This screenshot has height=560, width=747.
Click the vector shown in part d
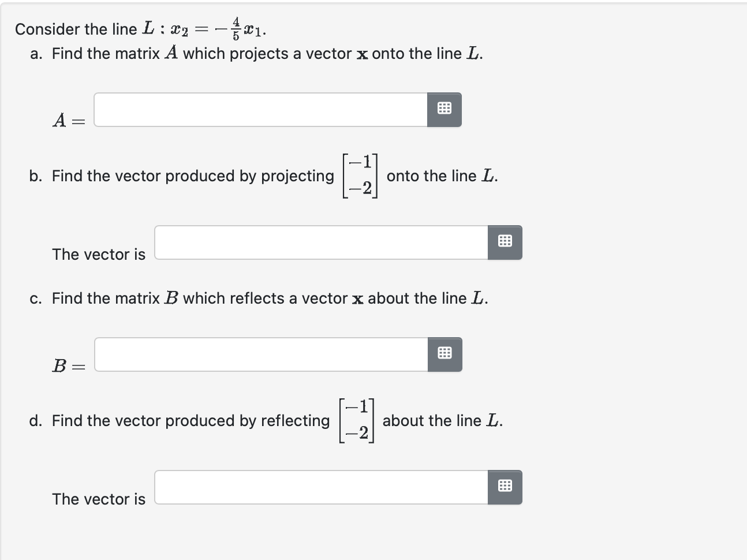(x=357, y=421)
